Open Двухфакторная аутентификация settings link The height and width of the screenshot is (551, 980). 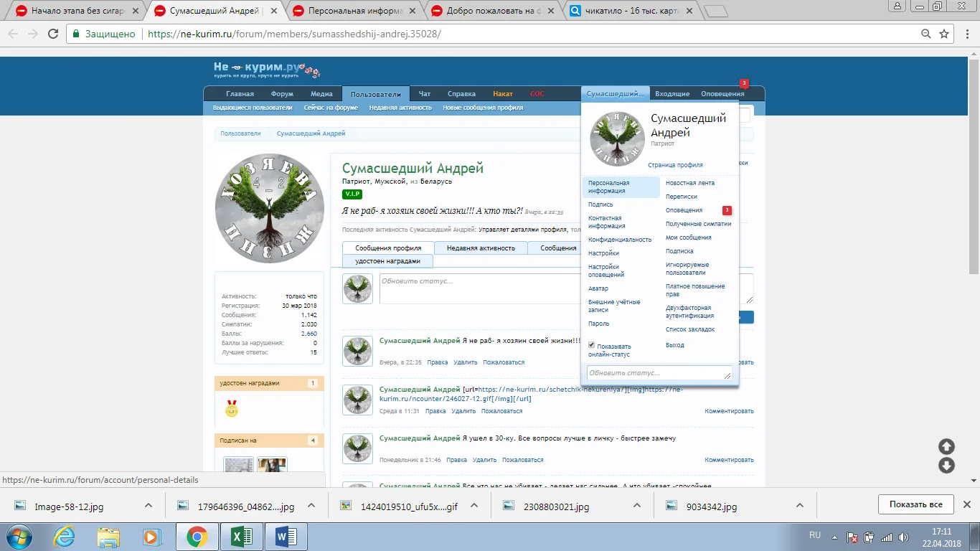click(x=689, y=311)
